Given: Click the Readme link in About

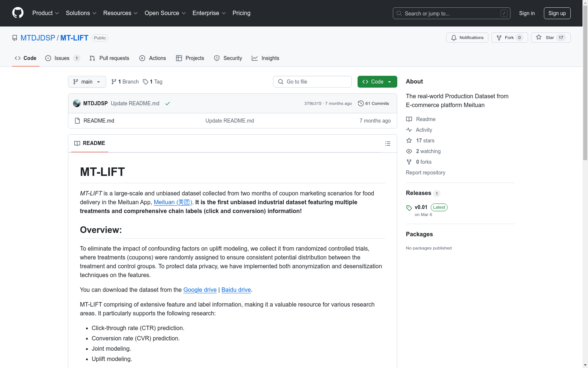Looking at the screenshot, I should point(421,119).
